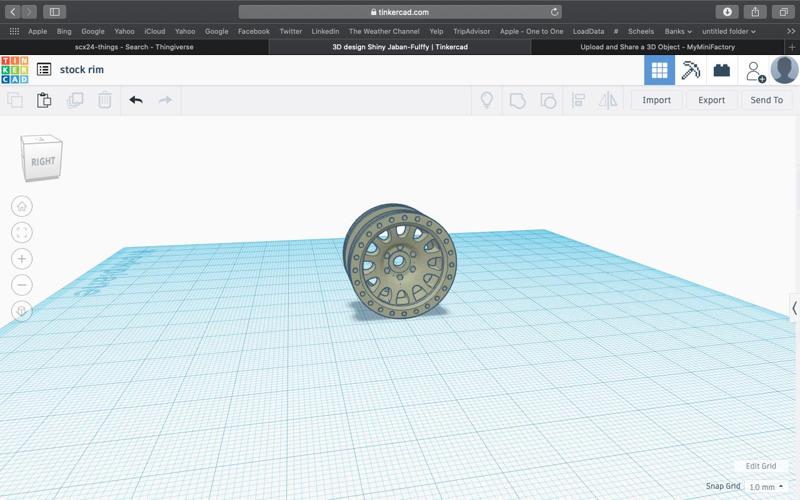Expand the collapsed shapes panel arrow
This screenshot has width=800, height=500.
point(794,309)
